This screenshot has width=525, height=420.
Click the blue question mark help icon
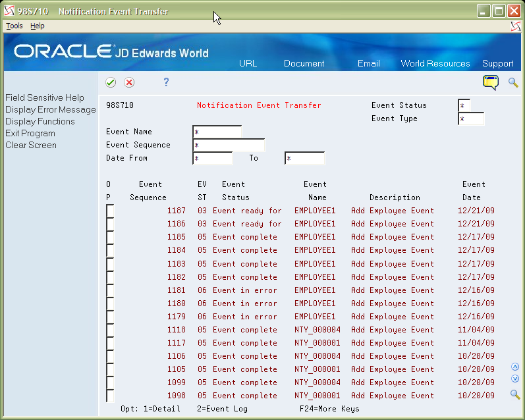pyautogui.click(x=166, y=82)
